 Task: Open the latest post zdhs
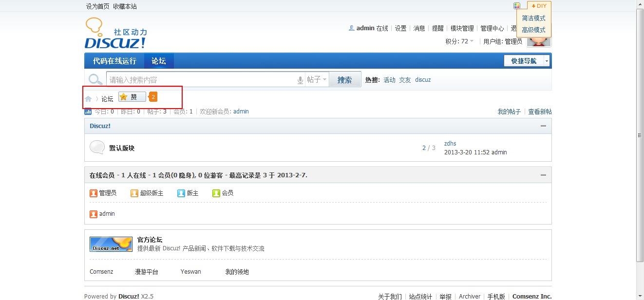(450, 144)
